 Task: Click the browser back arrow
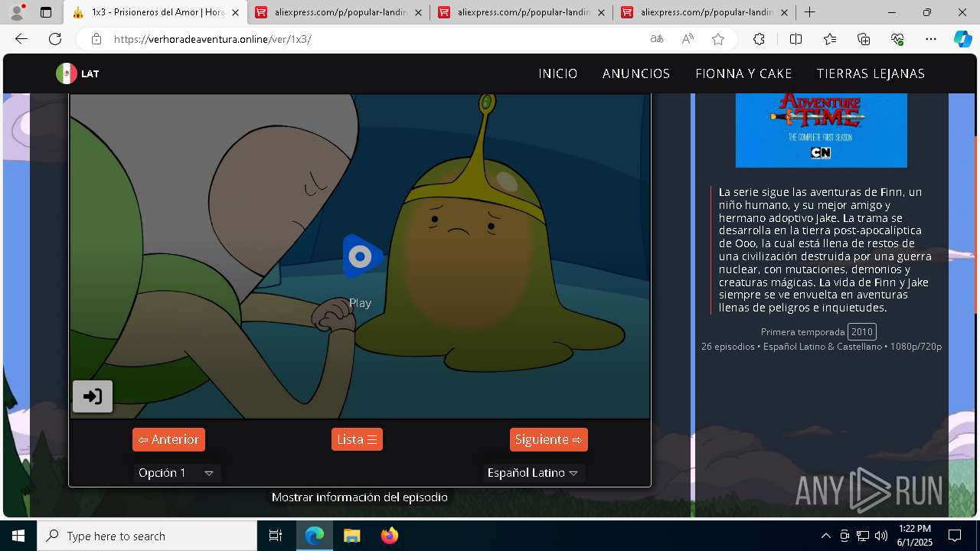21,39
